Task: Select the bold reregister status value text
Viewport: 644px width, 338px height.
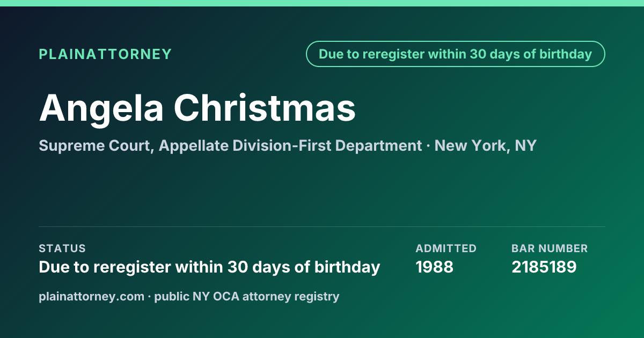Action: tap(209, 267)
